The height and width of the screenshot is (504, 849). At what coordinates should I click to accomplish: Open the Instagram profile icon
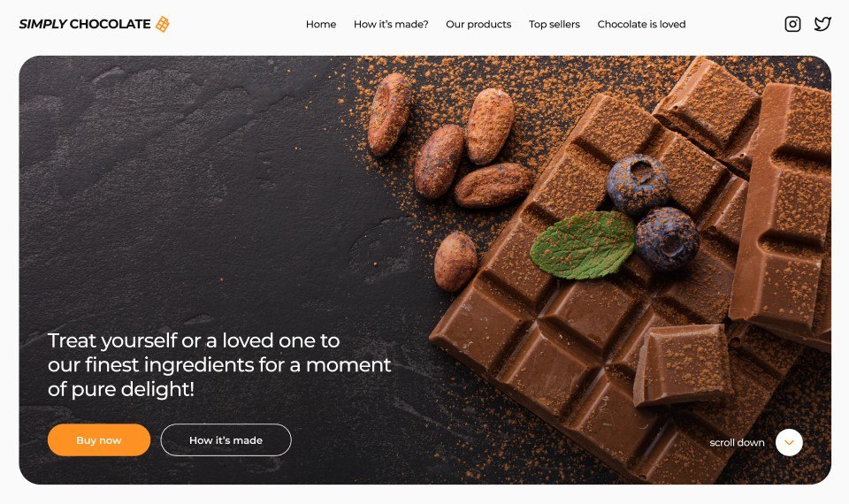click(792, 24)
